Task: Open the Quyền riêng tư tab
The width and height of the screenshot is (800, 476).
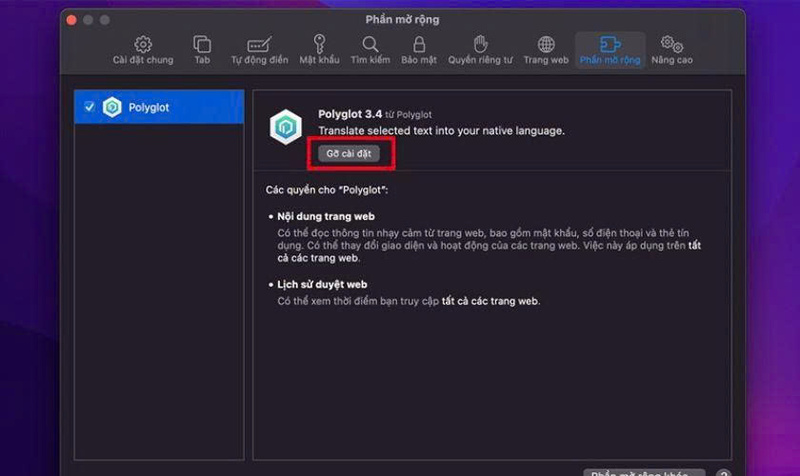Action: (x=480, y=50)
